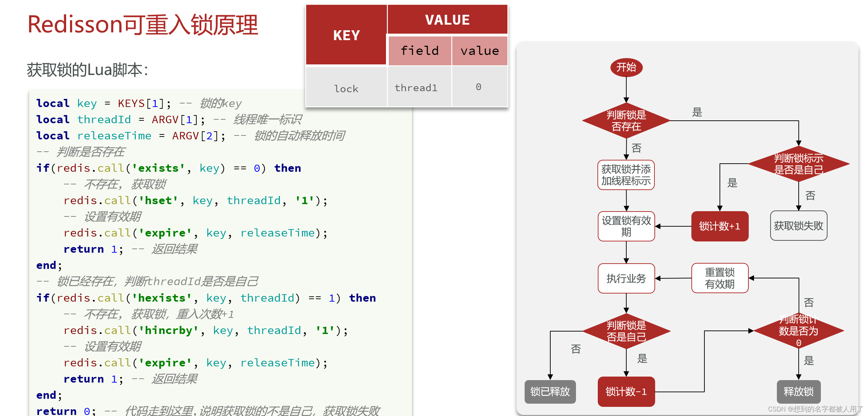
Task: Click '否' label under the '判断锁是否存在' diamond
Action: click(636, 148)
